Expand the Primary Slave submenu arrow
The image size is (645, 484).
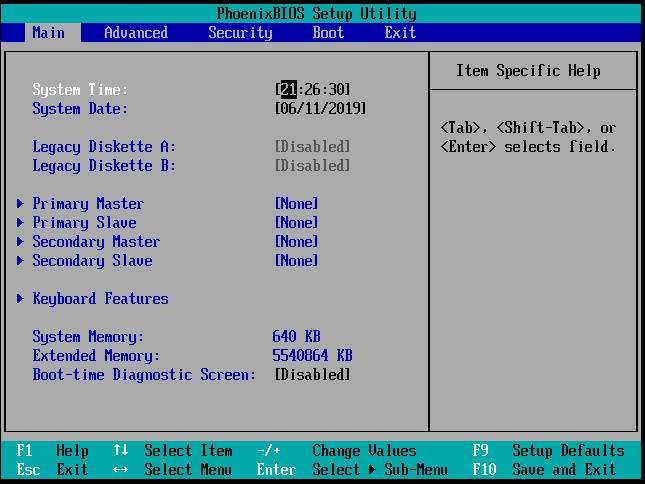click(x=21, y=223)
